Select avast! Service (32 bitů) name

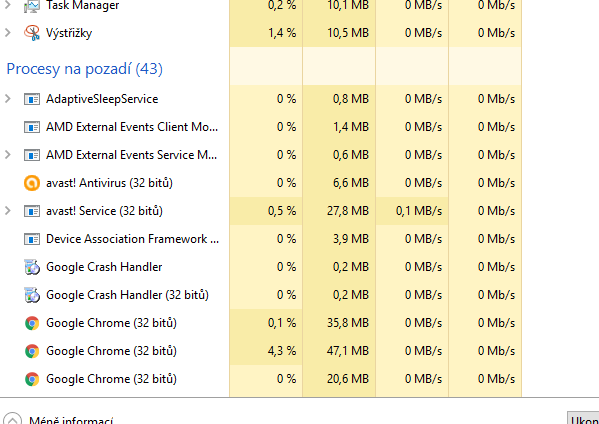pos(104,211)
